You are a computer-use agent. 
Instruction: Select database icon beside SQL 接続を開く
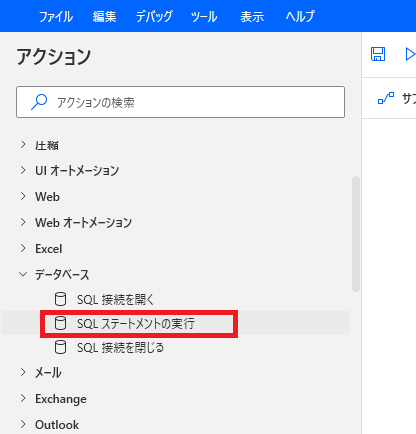point(60,299)
